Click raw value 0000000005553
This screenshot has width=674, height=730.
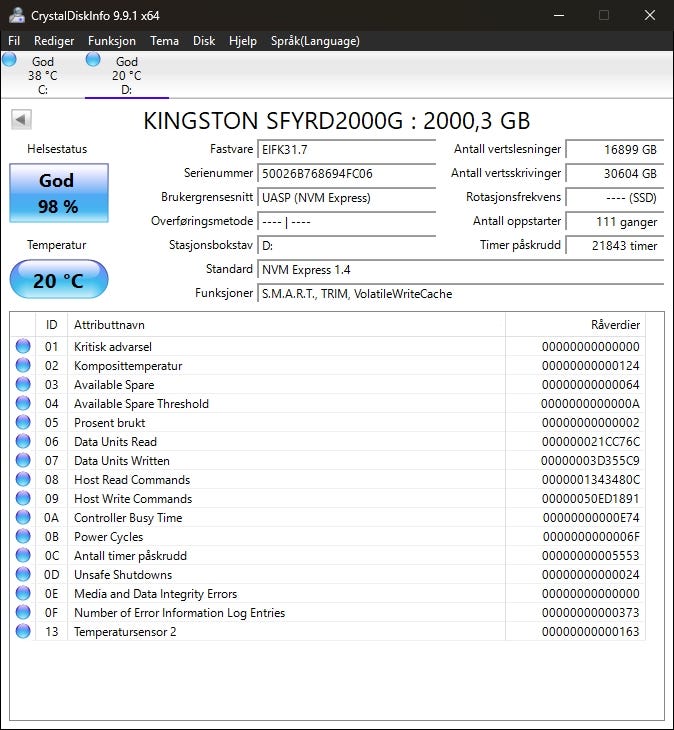591,555
